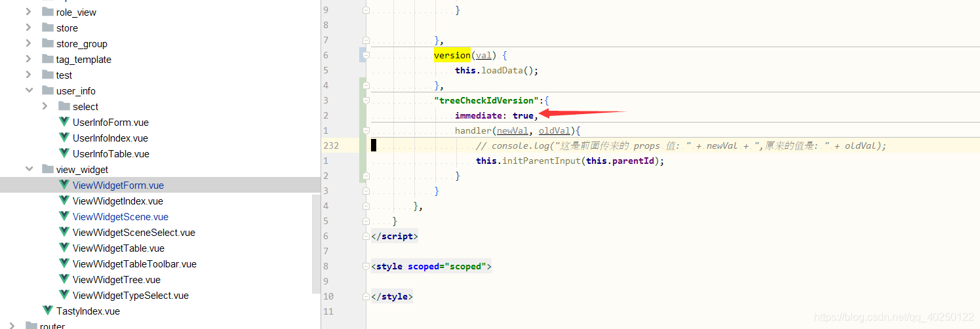Expand the tag_template folder
Image resolution: width=980 pixels, height=329 pixels.
click(x=28, y=59)
